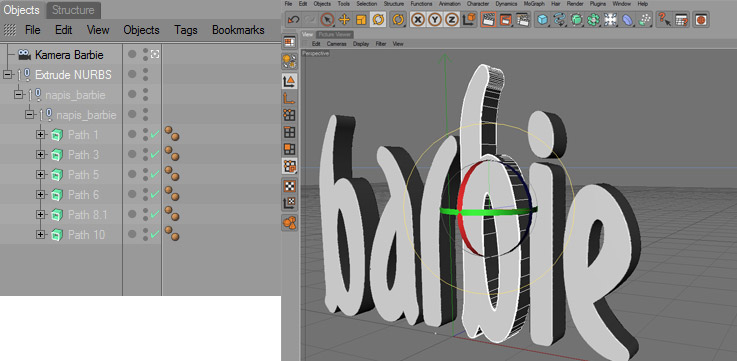Select the Object Axis tool
The width and height of the screenshot is (737, 361).
(290, 98)
